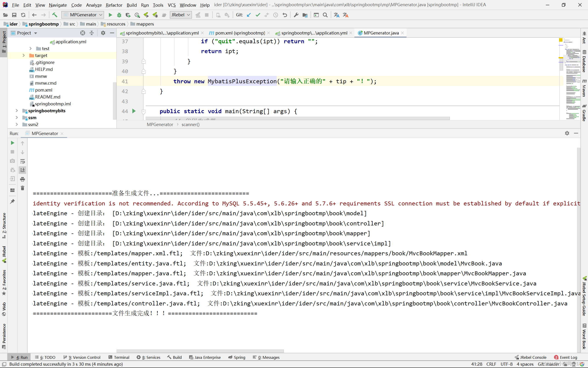Click the editor horizontal scrollbar
The width and height of the screenshot is (588, 368).
tap(298, 118)
